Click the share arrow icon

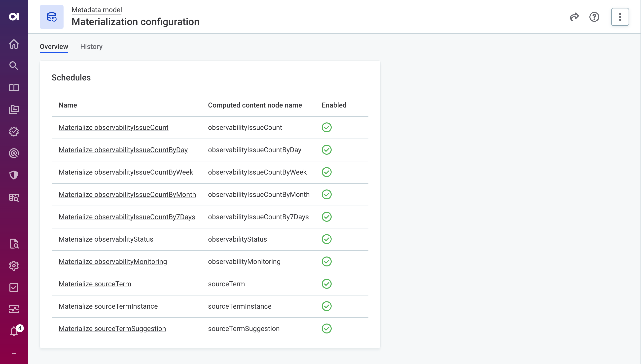(574, 17)
